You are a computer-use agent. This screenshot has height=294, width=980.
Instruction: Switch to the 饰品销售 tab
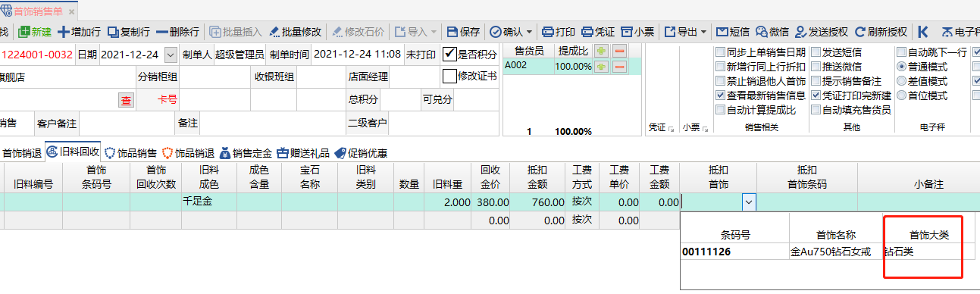point(131,152)
